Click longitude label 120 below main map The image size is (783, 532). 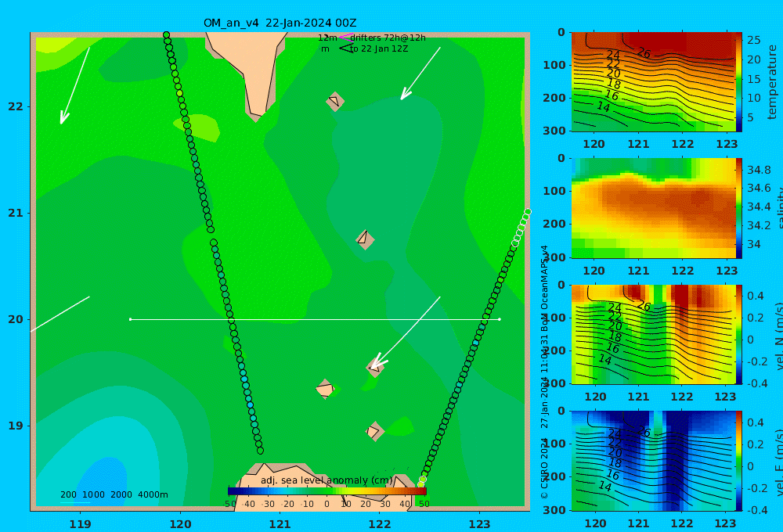[180, 524]
